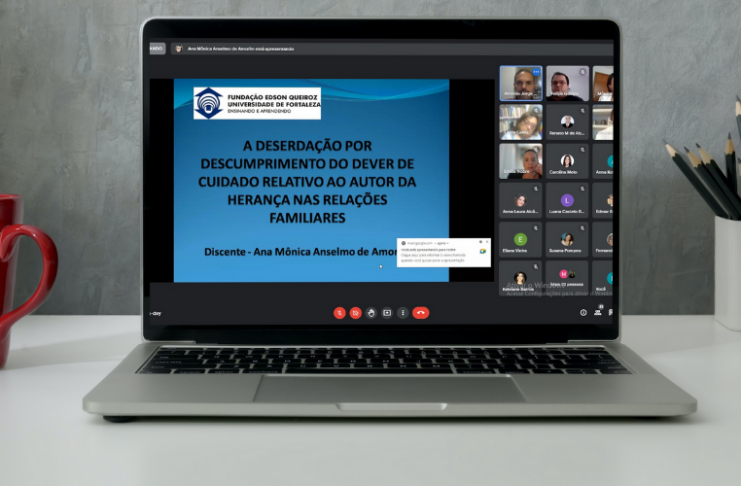Click muted mic indicator on Felipe tile

(583, 72)
